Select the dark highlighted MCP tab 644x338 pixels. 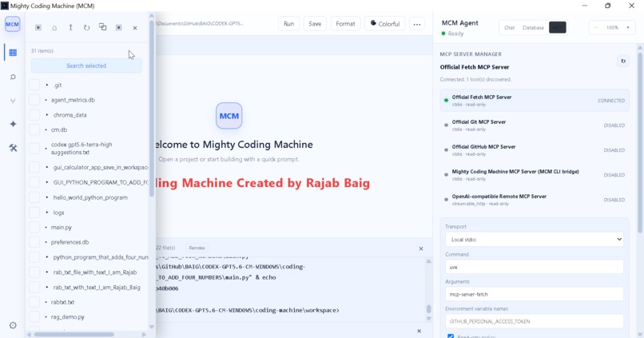click(x=558, y=27)
